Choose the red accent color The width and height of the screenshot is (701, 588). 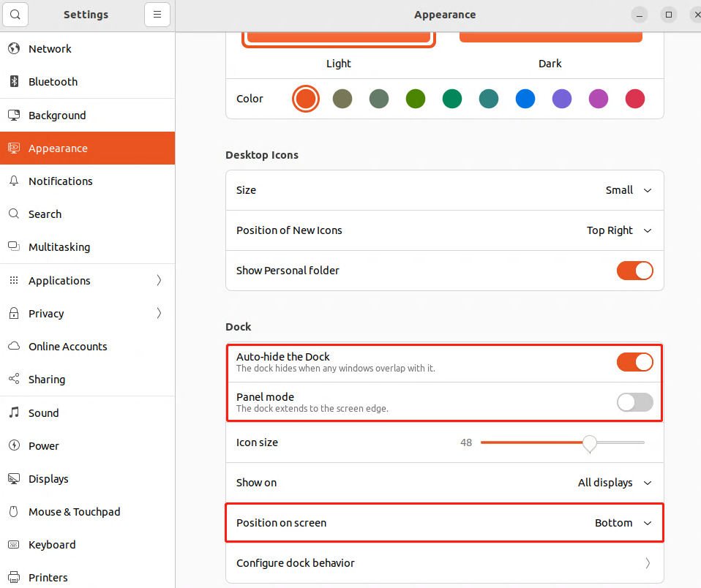pyautogui.click(x=635, y=99)
